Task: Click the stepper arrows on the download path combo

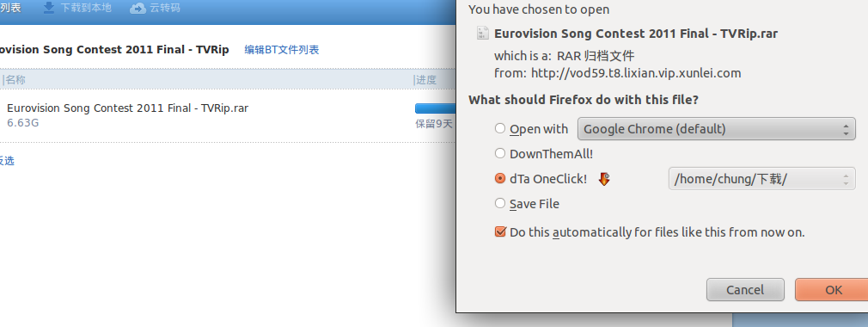Action: [846, 179]
